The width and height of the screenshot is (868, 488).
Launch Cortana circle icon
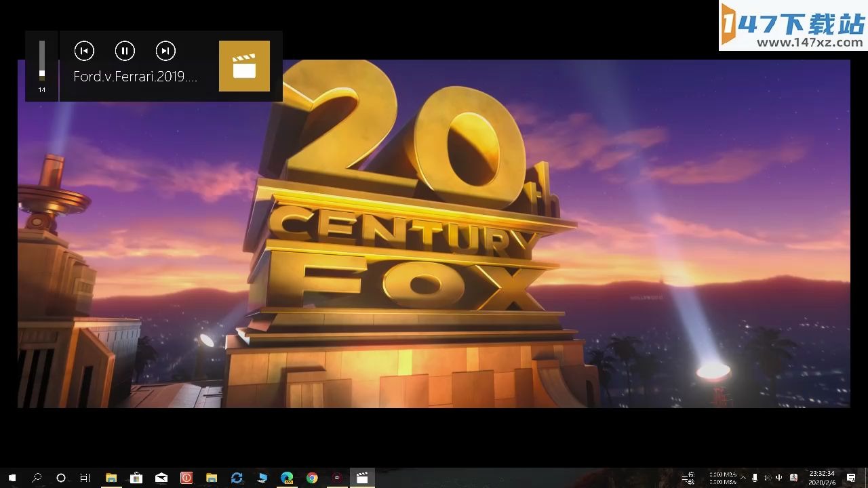[61, 478]
